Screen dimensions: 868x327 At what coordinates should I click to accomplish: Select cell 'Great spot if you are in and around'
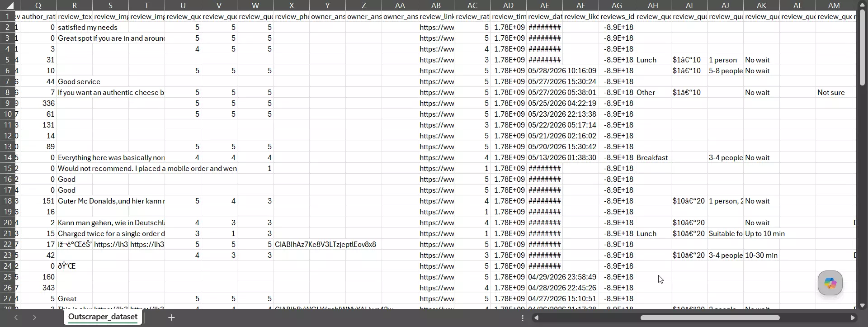click(x=75, y=38)
